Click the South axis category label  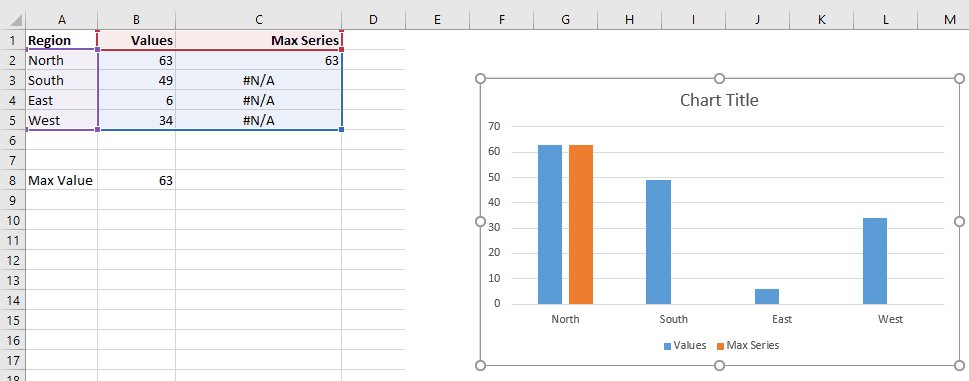[674, 319]
